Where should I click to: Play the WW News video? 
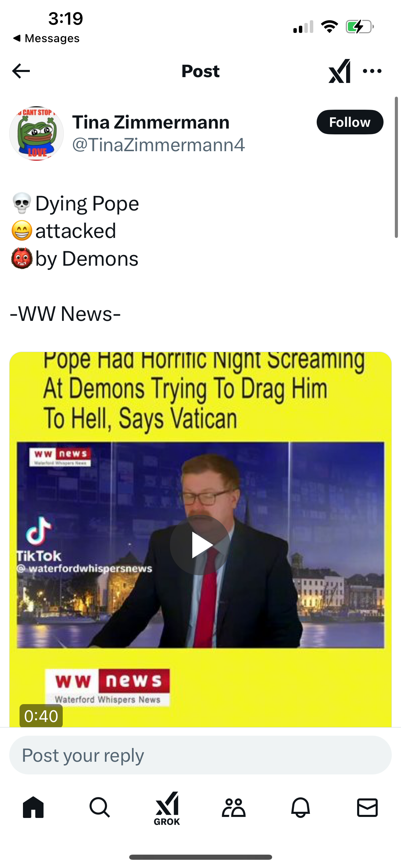(200, 545)
